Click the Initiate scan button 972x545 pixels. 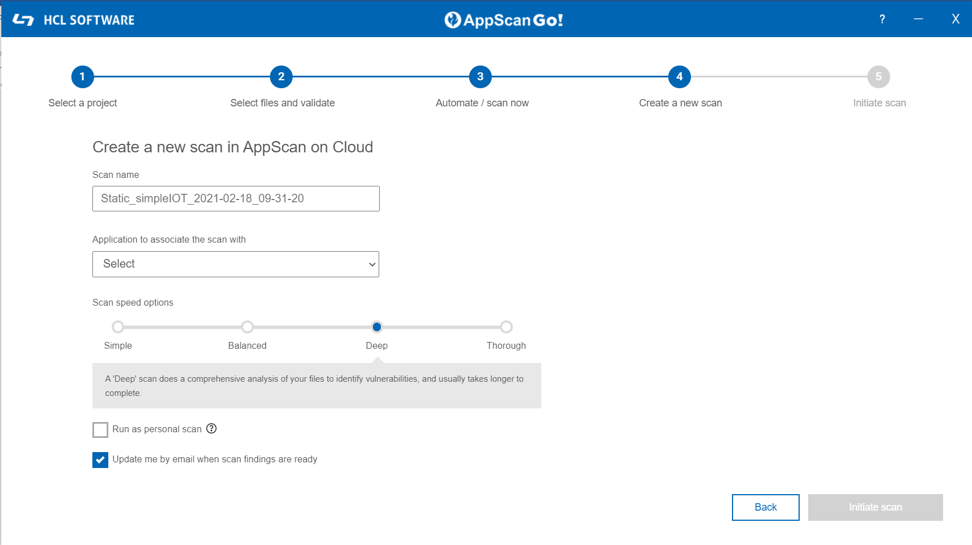875,507
